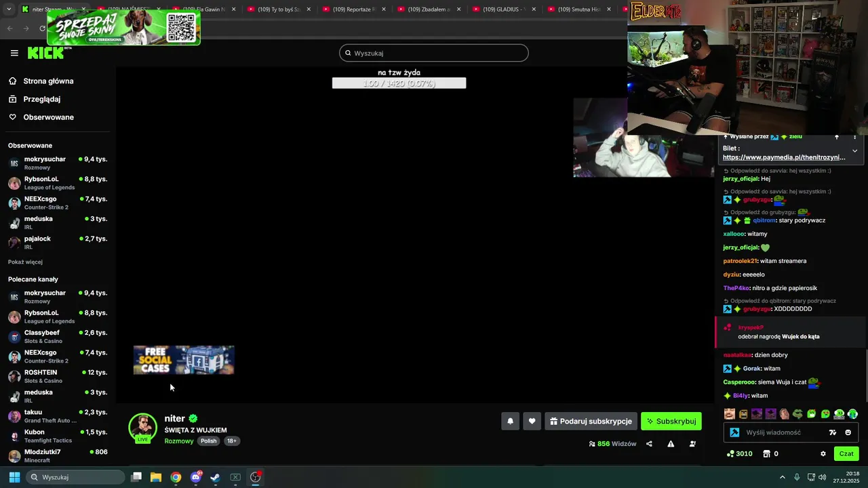Show hidden system tray icons
The height and width of the screenshot is (488, 868).
tap(782, 477)
